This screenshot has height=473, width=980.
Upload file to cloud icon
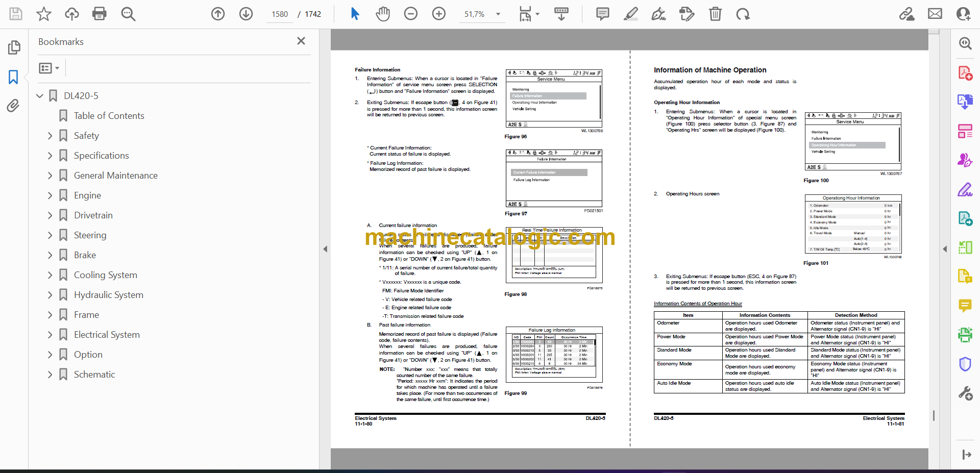tap(72, 14)
